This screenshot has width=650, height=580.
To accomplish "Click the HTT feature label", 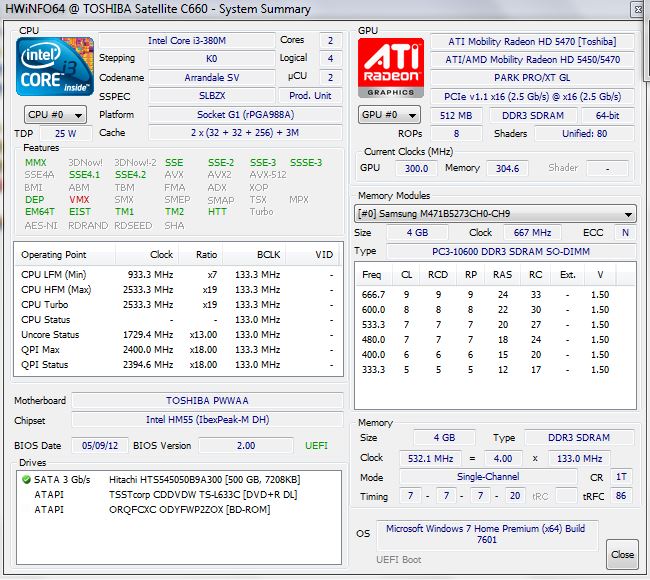I will (217, 212).
